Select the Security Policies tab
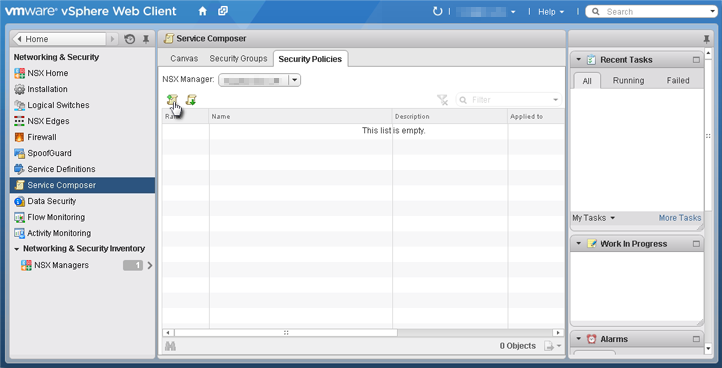Image resolution: width=722 pixels, height=368 pixels. click(310, 59)
